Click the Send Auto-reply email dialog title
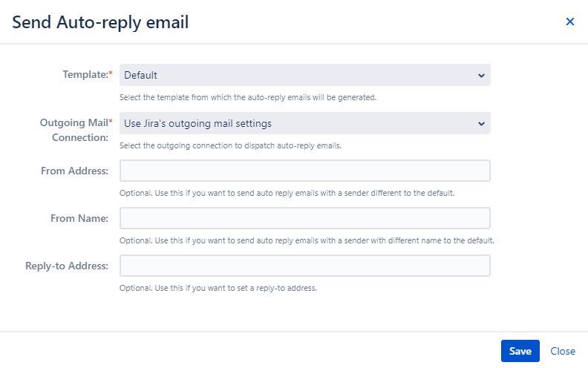This screenshot has height=368, width=588. [x=100, y=22]
